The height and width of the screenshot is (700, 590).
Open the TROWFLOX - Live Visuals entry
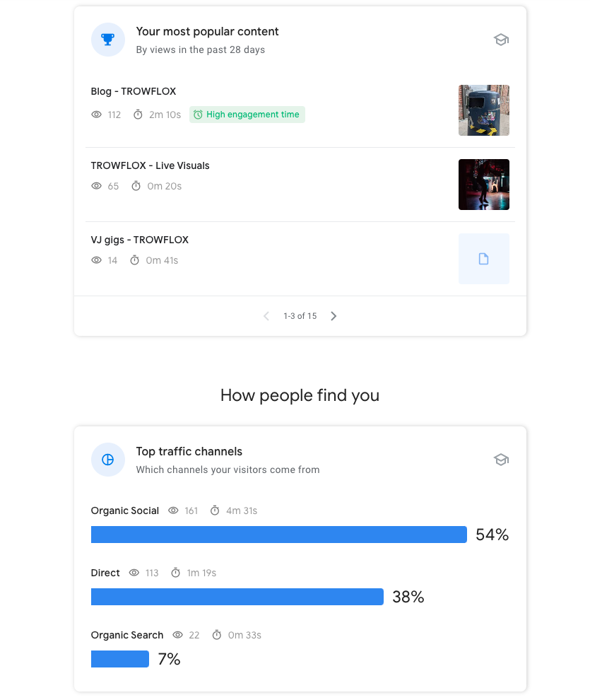(150, 165)
